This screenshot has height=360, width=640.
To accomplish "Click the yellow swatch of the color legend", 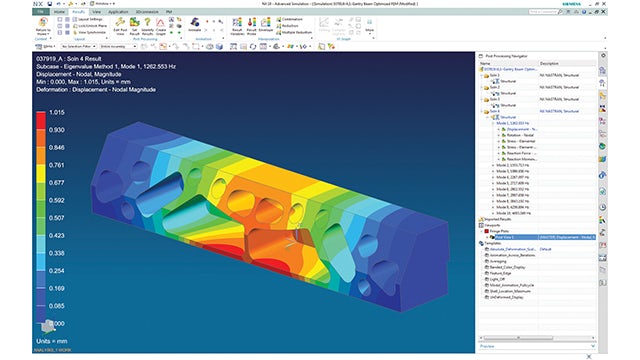I will [41, 173].
